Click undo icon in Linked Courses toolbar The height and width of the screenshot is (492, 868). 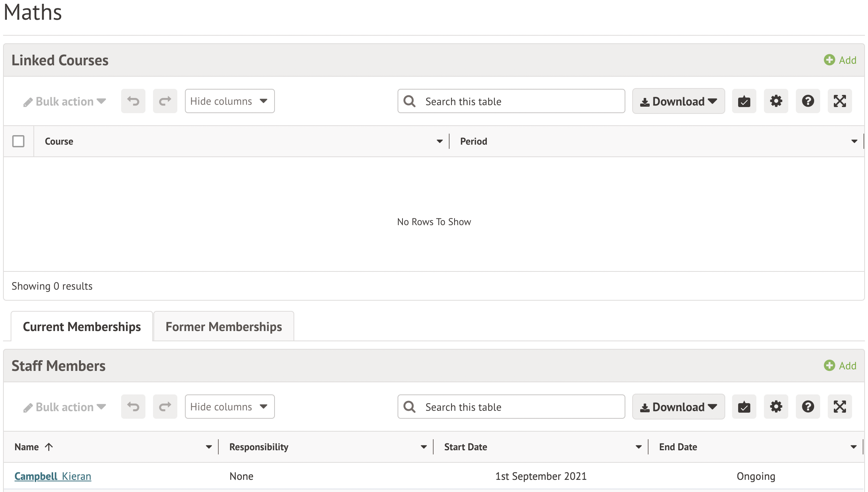pos(133,101)
